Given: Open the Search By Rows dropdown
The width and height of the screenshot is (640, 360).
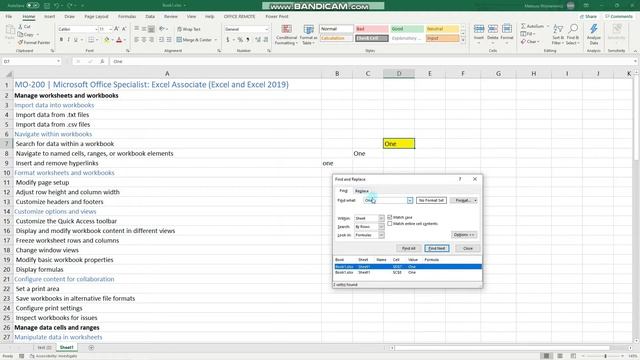Looking at the screenshot, I should point(381,227).
